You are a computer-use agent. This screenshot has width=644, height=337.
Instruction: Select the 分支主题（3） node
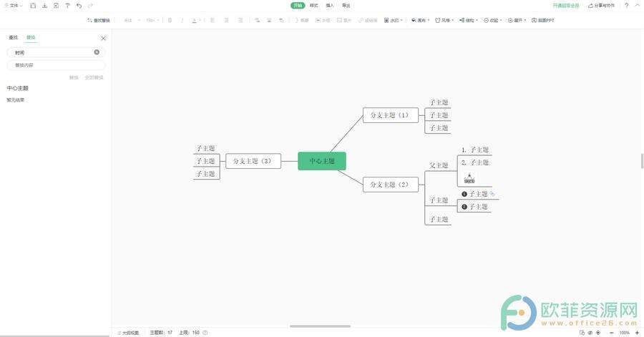click(253, 161)
